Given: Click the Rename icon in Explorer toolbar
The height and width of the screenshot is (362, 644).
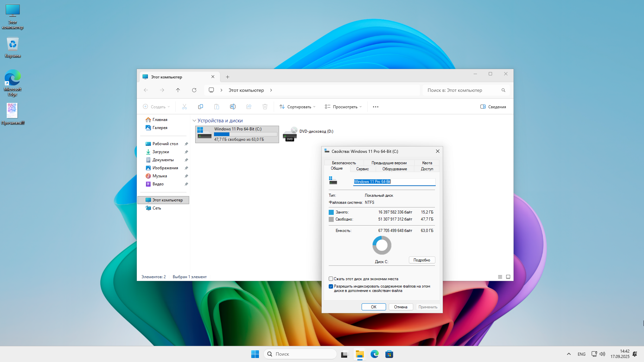Looking at the screenshot, I should (x=232, y=107).
